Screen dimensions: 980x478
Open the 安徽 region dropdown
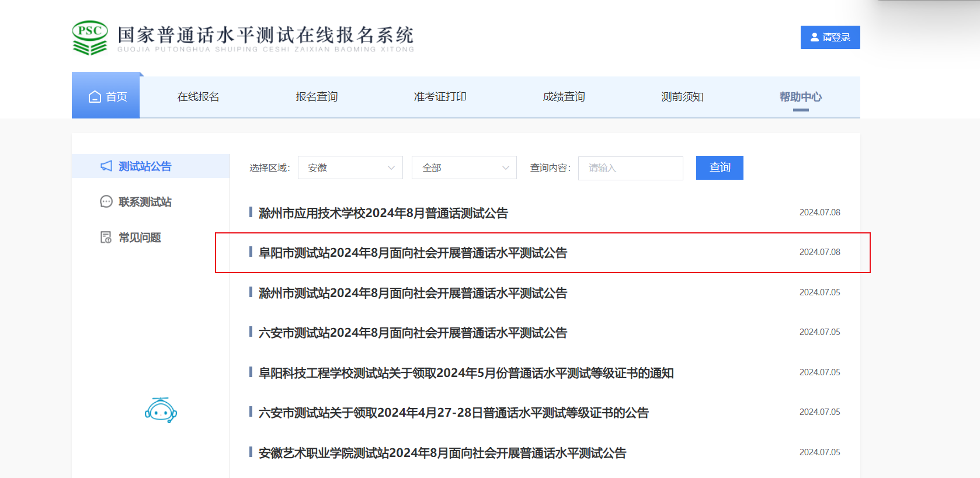point(350,168)
